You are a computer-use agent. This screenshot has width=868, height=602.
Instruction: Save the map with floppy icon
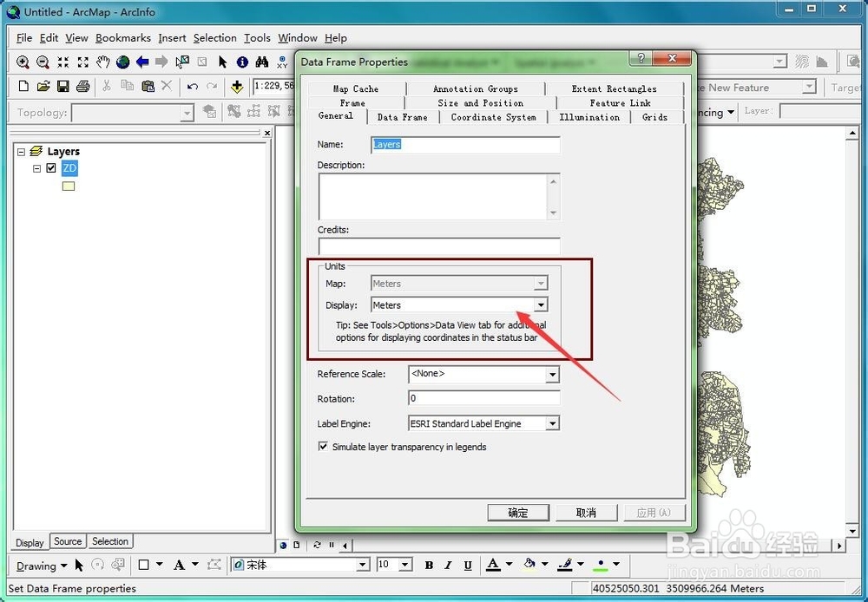pos(63,86)
